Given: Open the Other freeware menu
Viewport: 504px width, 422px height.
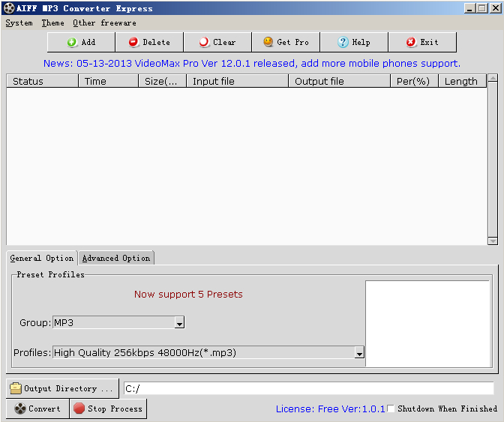Looking at the screenshot, I should click(104, 23).
